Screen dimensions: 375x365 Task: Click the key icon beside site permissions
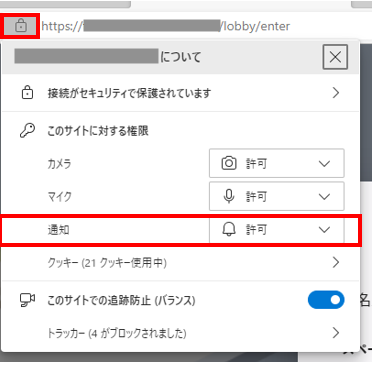pos(27,131)
